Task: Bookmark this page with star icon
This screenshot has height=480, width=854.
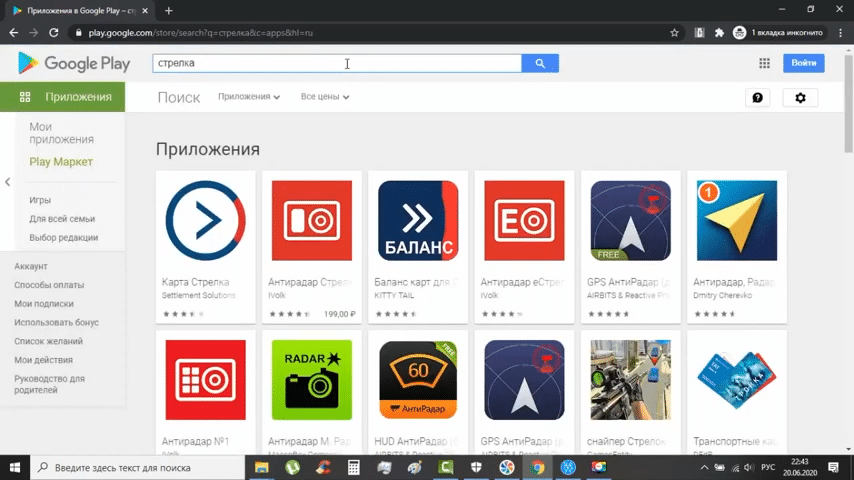Action: [674, 33]
